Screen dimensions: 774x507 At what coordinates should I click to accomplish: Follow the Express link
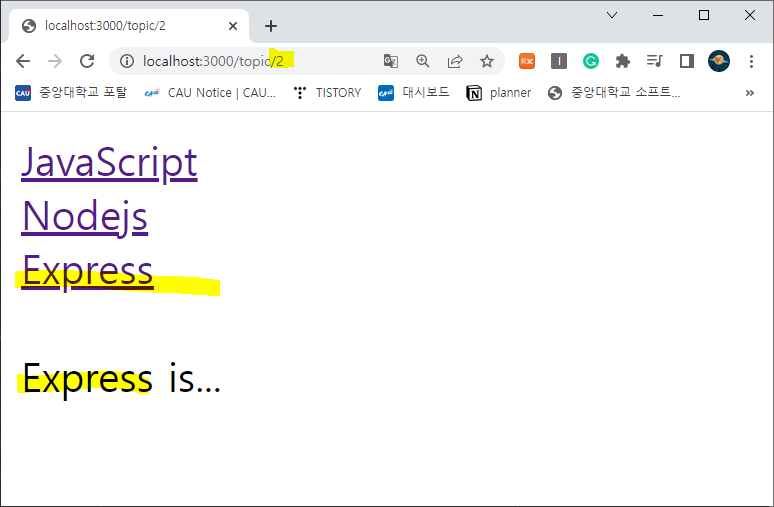[x=87, y=271]
